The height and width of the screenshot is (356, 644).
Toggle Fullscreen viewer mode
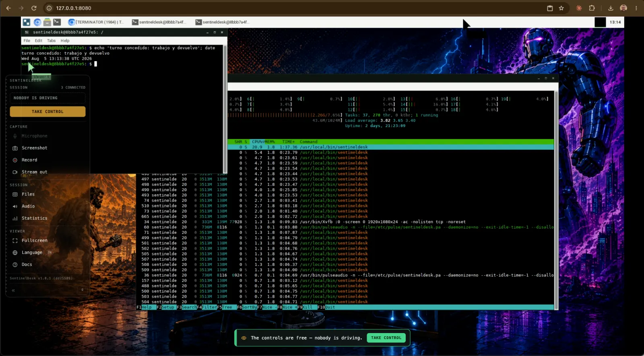pyautogui.click(x=35, y=241)
